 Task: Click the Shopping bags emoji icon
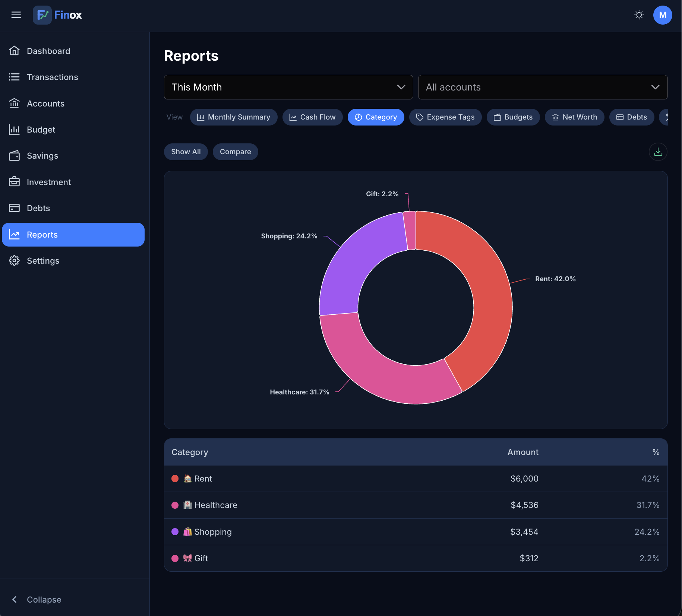(187, 531)
